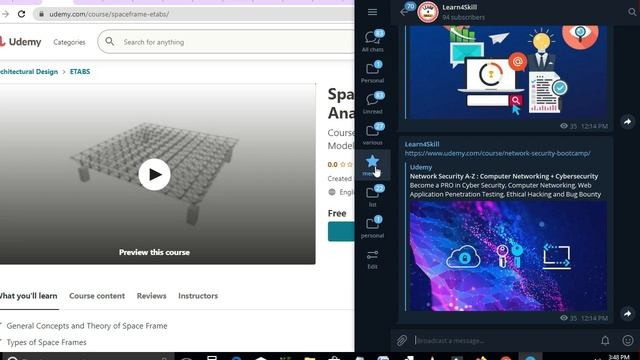640x360 pixels.
Task: Search within the Learn4Skill channel
Action: click(632, 12)
